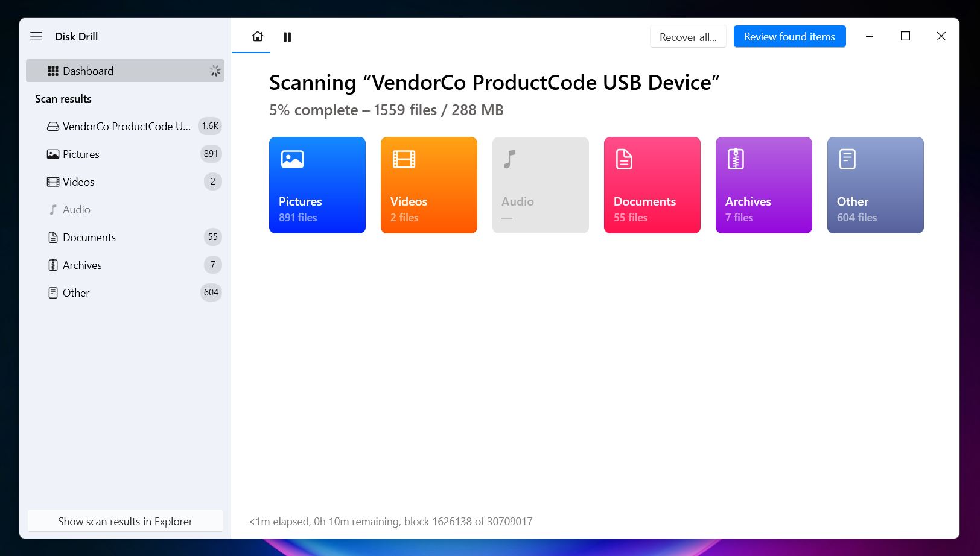Open the hamburger menu

coord(36,36)
